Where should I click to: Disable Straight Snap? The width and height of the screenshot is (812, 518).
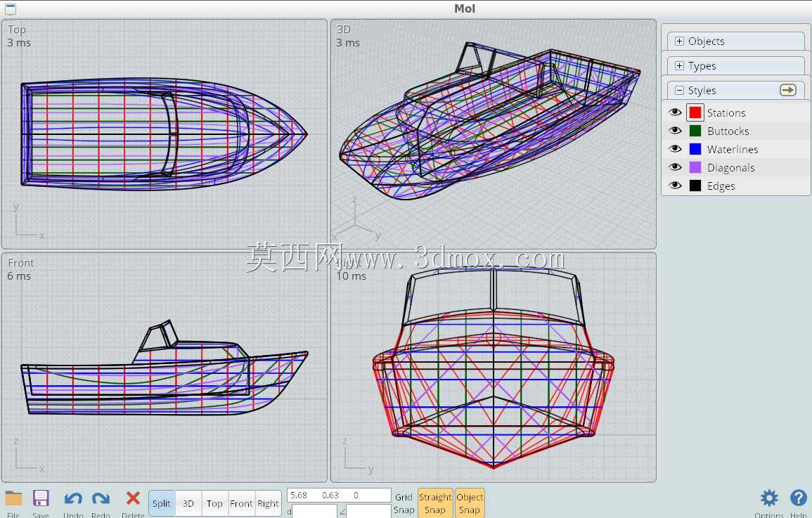(x=435, y=503)
